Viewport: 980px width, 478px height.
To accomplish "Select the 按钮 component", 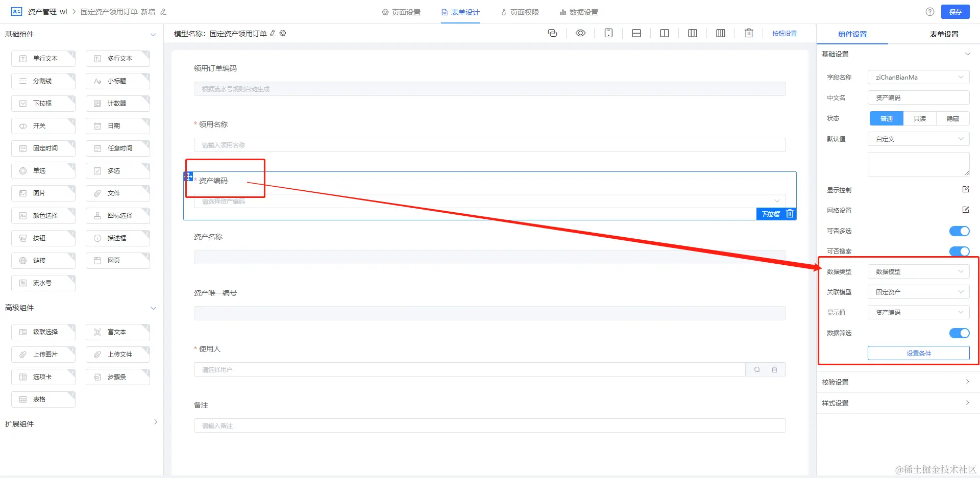I will (x=43, y=238).
